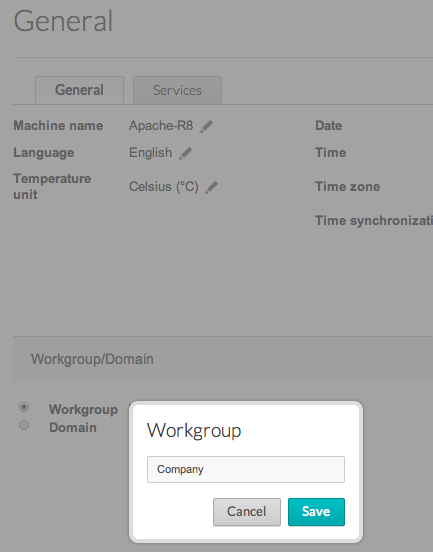Screen dimensions: 433x552
Task: Click the Time zone label
Action: click(347, 187)
